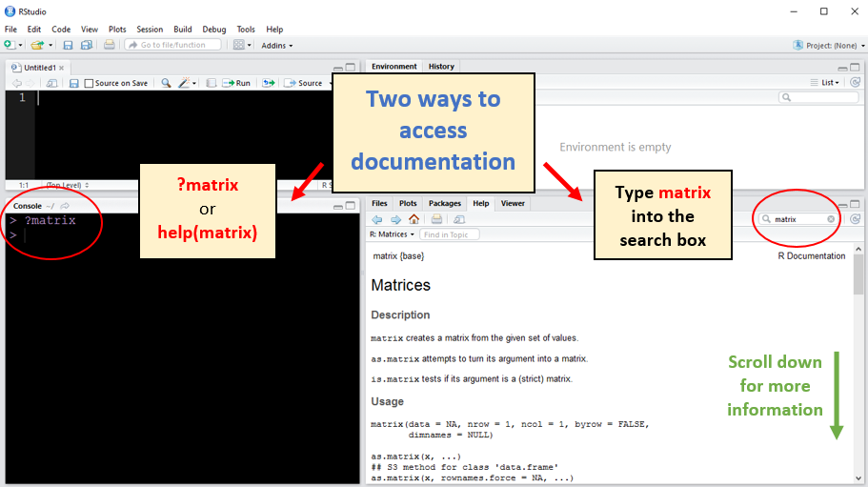Click the re-run previous code icon

pos(269,83)
